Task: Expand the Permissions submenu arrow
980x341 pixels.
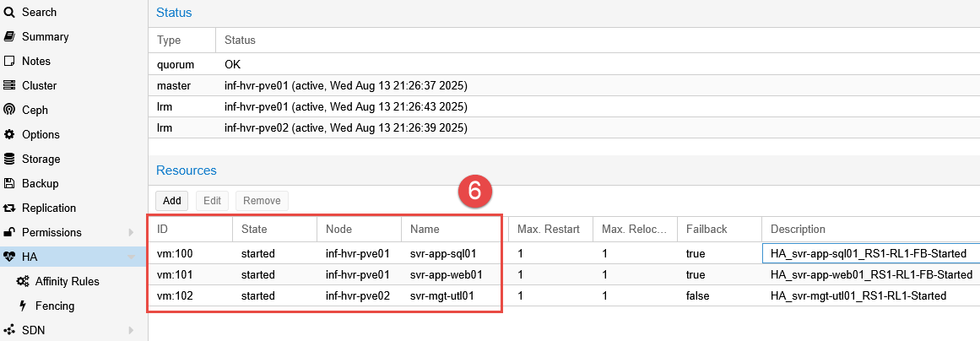Action: (x=131, y=233)
